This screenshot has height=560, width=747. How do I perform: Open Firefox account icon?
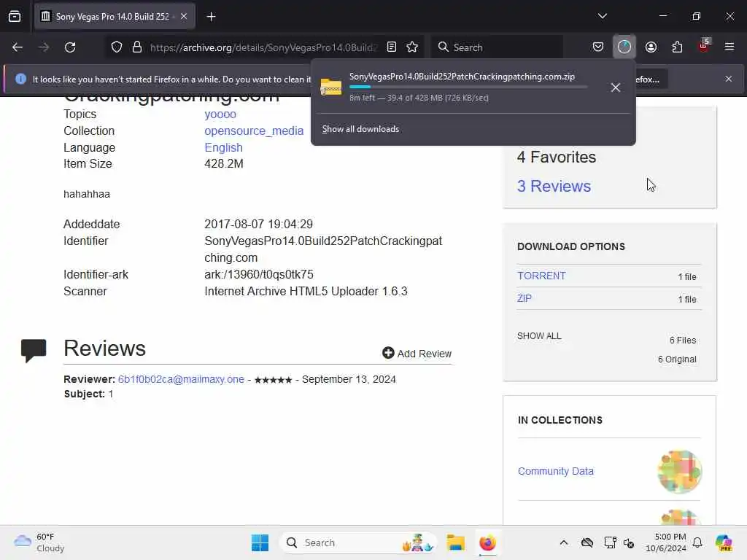[651, 47]
